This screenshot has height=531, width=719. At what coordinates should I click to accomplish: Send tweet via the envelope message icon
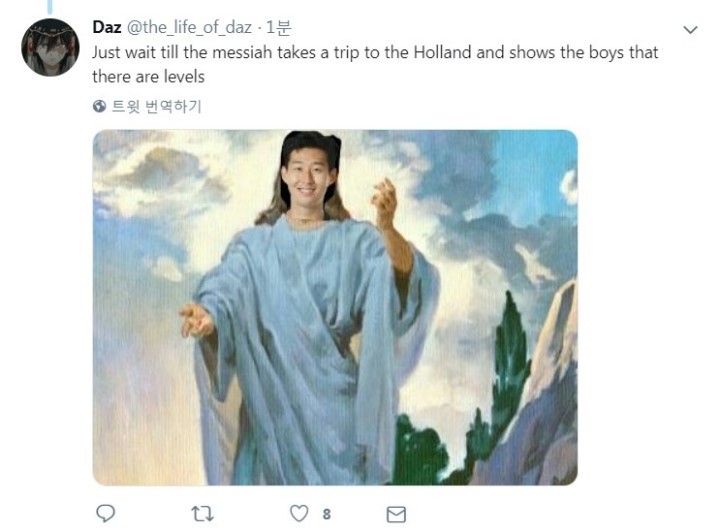(396, 514)
